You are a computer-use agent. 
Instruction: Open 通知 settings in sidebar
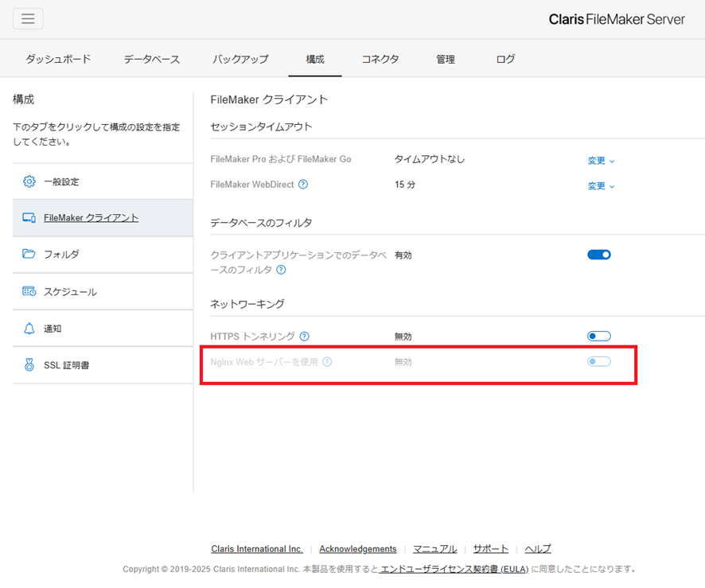(x=103, y=329)
